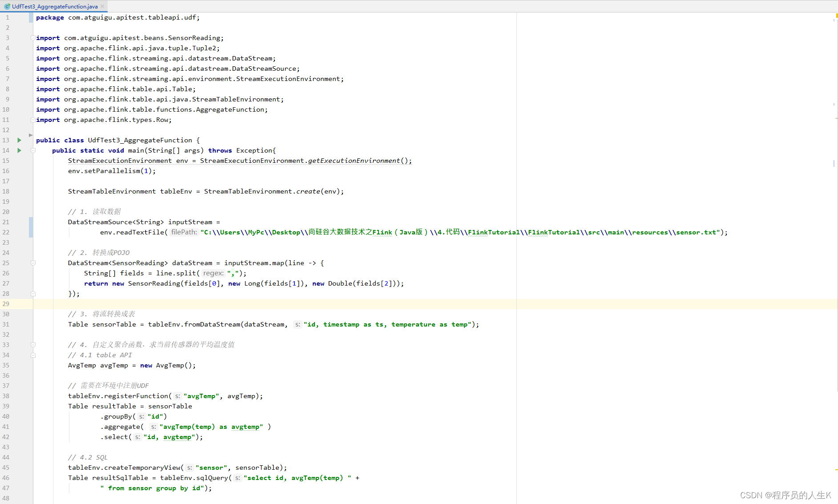Fold the comment block at line 33
The image size is (838, 504).
pos(33,345)
